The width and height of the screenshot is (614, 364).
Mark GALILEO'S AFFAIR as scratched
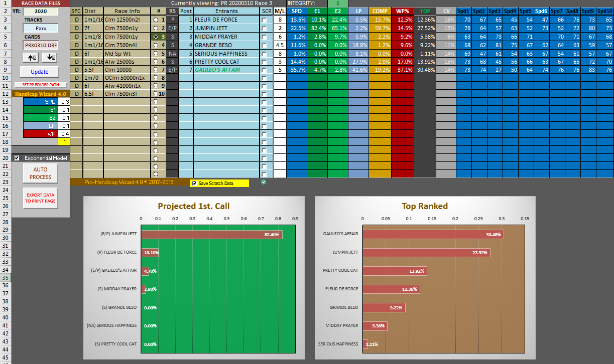[265, 70]
